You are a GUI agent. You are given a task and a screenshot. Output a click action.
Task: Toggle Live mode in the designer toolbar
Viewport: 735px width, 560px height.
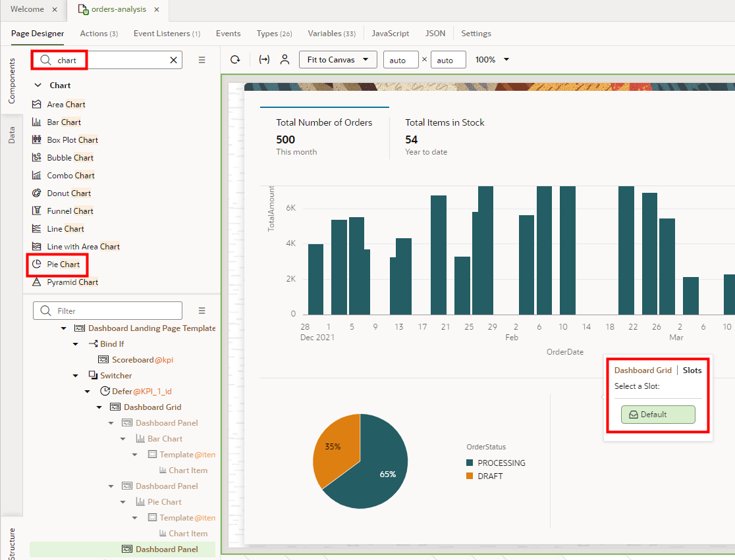tap(263, 59)
